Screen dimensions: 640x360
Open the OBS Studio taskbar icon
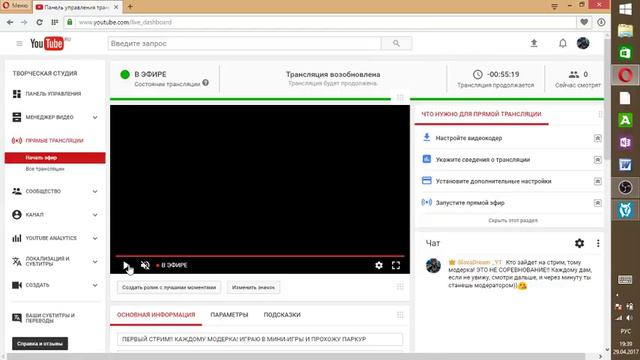[x=625, y=187]
